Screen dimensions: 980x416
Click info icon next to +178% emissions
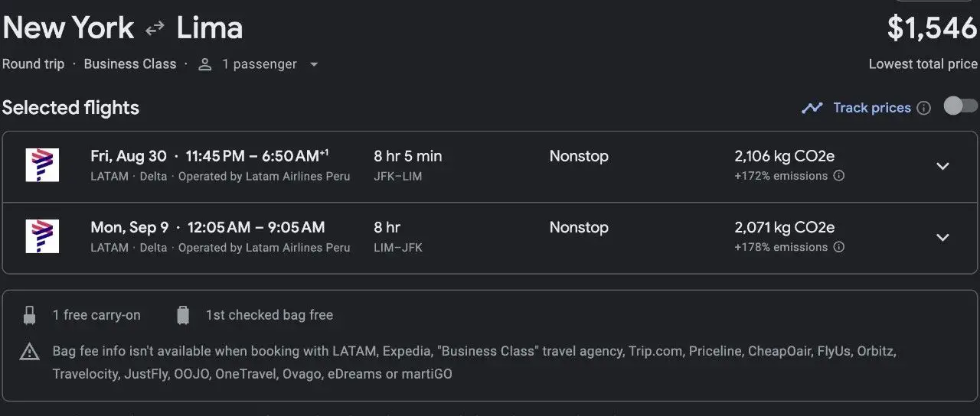[x=839, y=247]
